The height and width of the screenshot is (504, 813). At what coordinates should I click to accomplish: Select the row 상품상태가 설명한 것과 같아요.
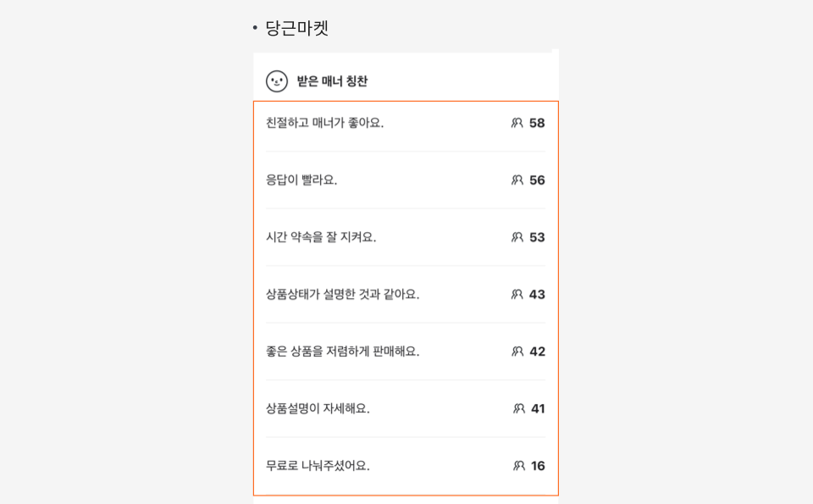[x=406, y=294]
